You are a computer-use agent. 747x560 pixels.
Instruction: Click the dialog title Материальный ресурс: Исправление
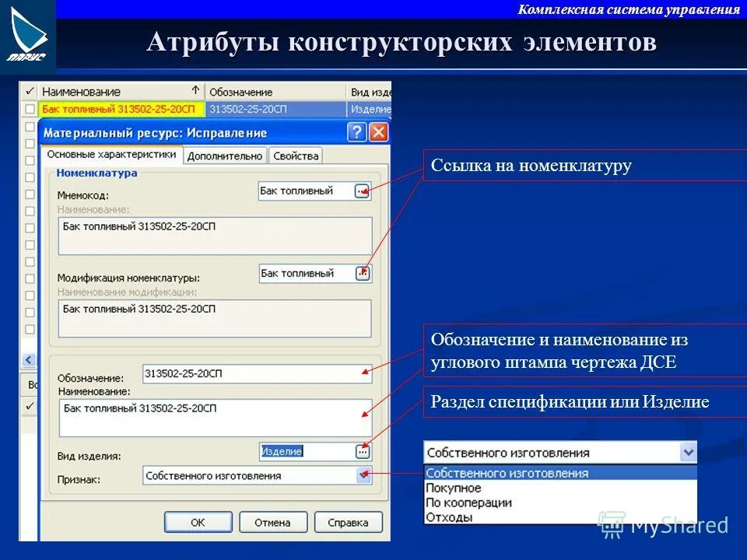point(156,133)
